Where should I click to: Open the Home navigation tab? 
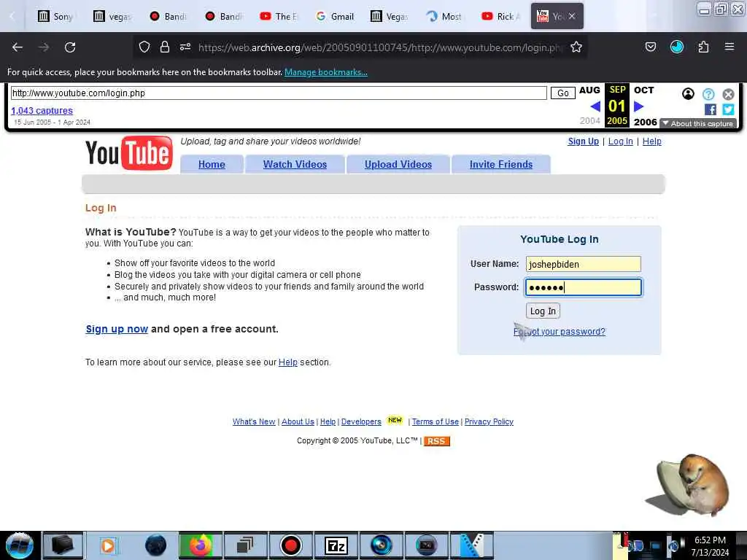(x=212, y=164)
